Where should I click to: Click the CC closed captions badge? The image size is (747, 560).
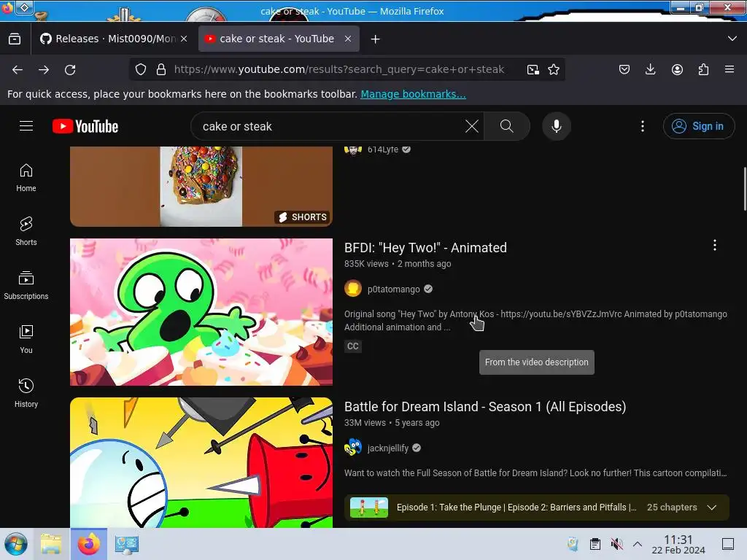(353, 346)
